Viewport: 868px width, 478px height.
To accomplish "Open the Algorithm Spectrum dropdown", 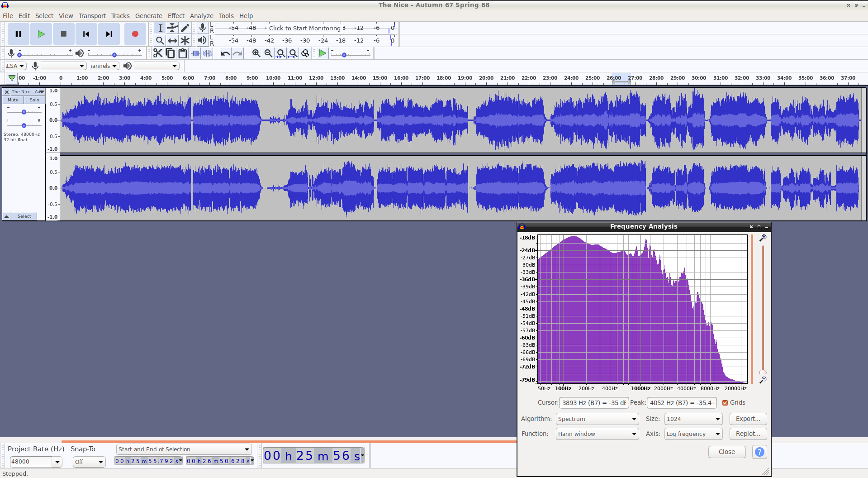I will 597,419.
